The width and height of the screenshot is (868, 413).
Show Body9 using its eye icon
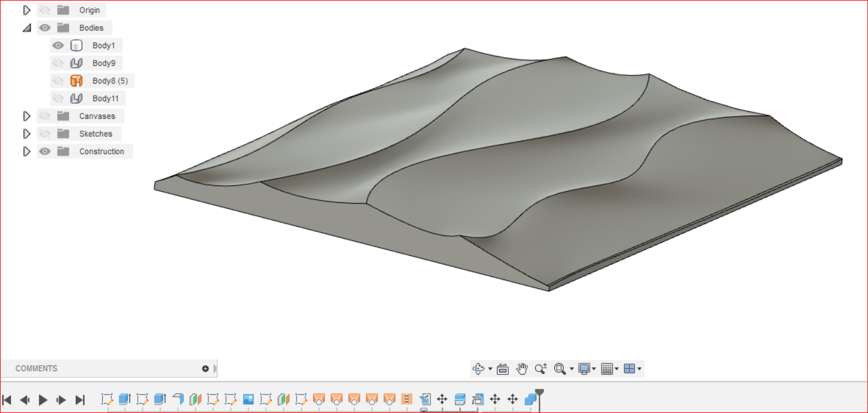tap(58, 63)
